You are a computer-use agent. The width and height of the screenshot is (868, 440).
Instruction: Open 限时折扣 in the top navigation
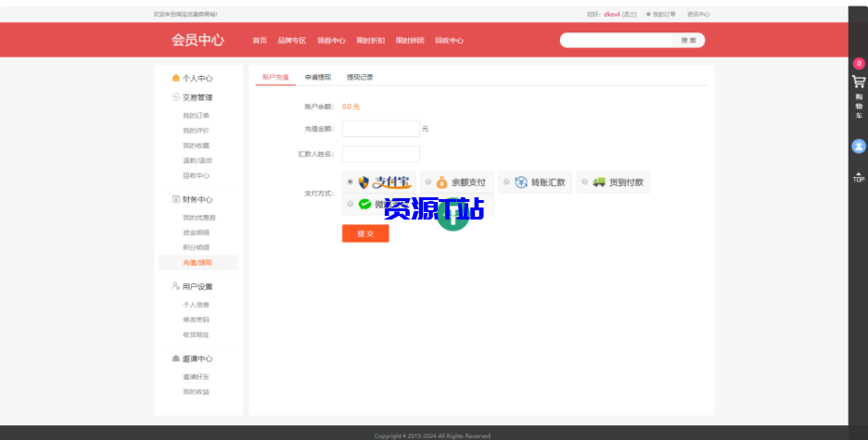[x=370, y=41]
